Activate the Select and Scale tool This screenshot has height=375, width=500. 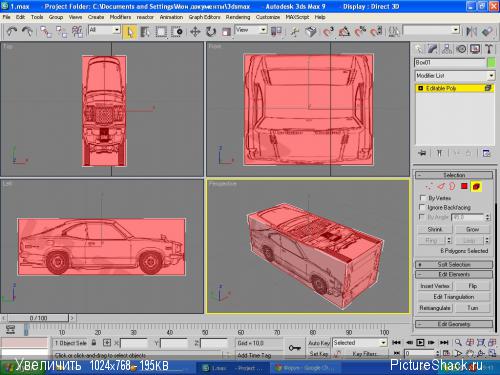click(x=226, y=32)
